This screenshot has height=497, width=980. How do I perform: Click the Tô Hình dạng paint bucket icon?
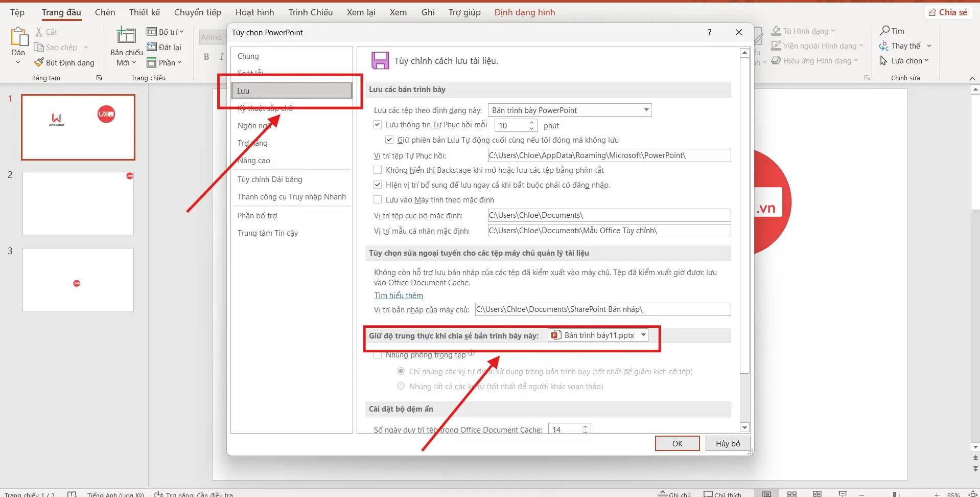[x=776, y=31]
